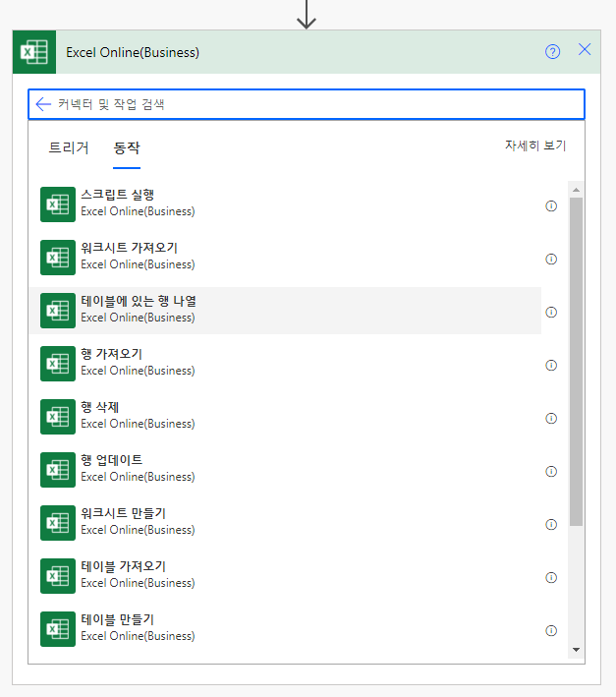
Task: Select the 테이블에 있는 행 나열 action
Action: 285,311
